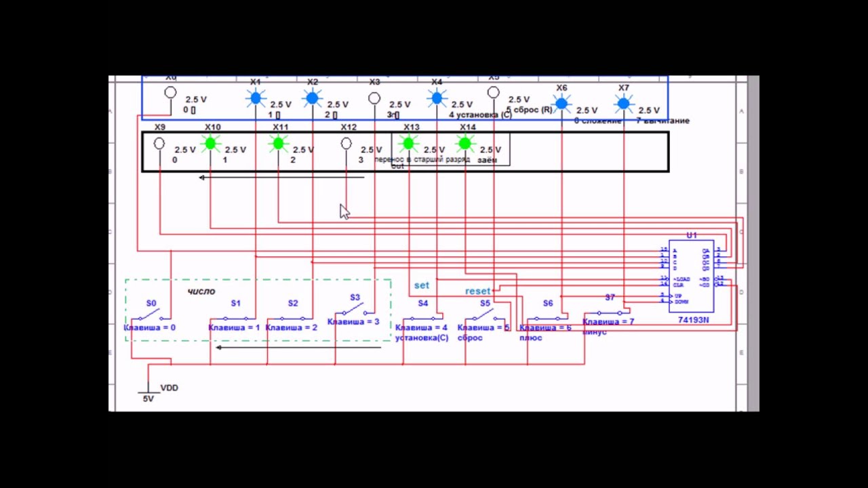The image size is (868, 488).
Task: Click the 'число' group label
Action: (201, 291)
